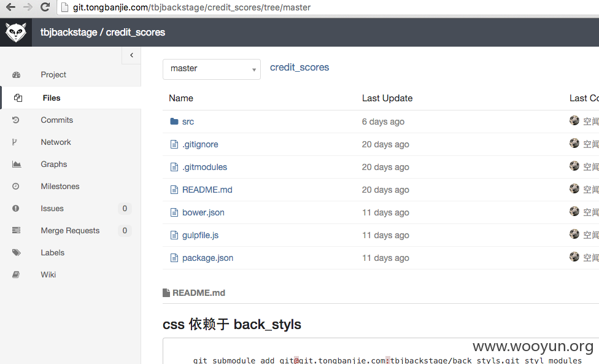This screenshot has height=364, width=599.
Task: Open the Graphs chart icon
Action: click(17, 165)
